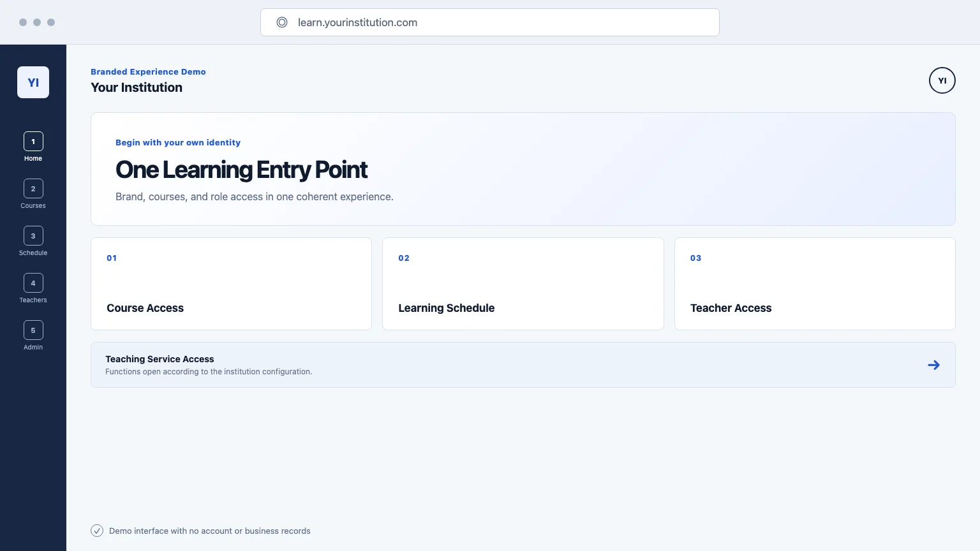
Task: Click the YI logo in the sidebar
Action: [33, 82]
